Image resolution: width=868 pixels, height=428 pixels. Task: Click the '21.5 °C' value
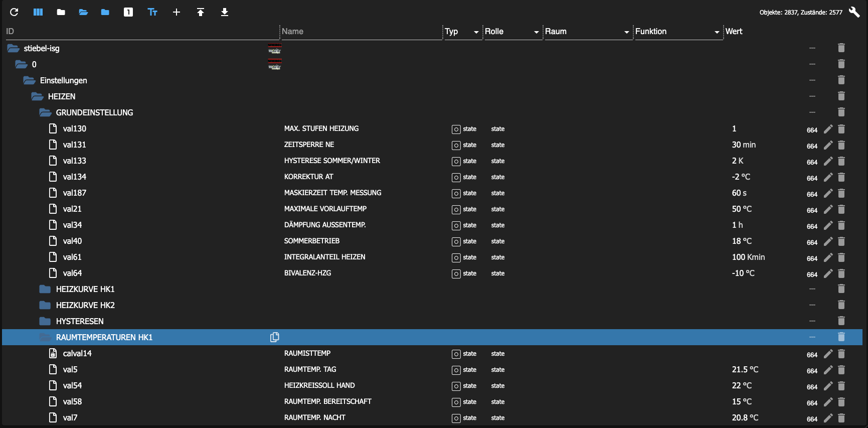click(745, 369)
